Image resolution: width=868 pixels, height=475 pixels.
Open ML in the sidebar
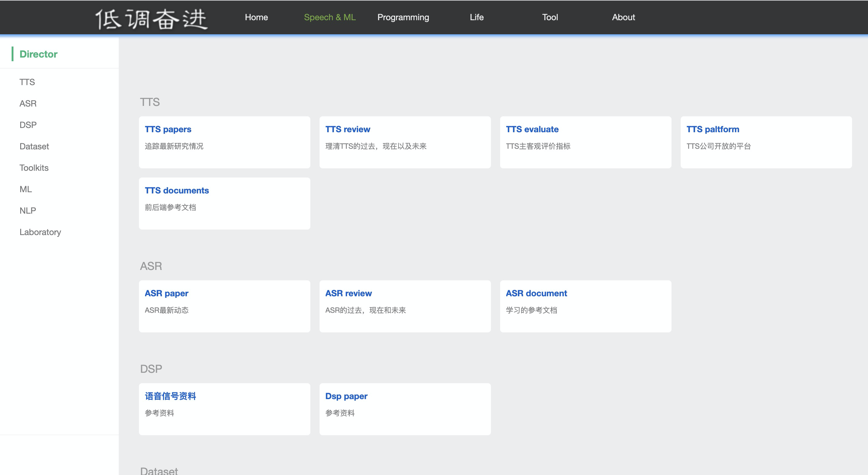26,189
